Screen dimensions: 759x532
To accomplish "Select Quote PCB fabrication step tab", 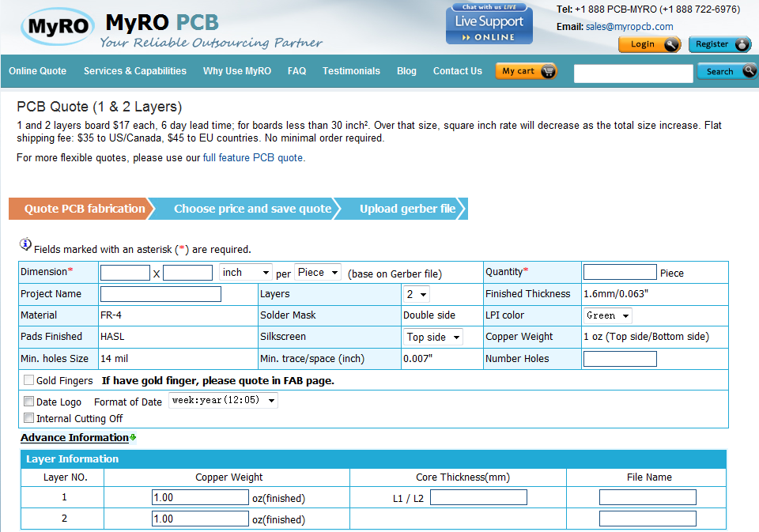I will 81,209.
